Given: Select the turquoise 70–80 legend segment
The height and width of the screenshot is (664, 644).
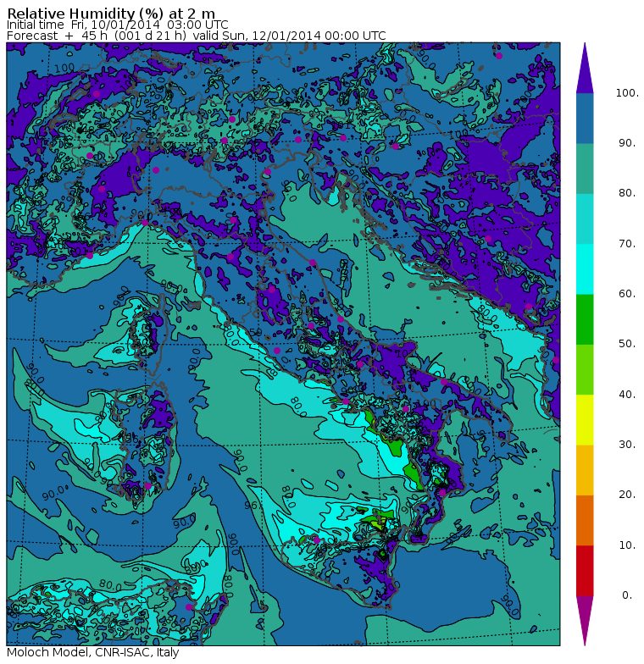Looking at the screenshot, I should tap(585, 219).
